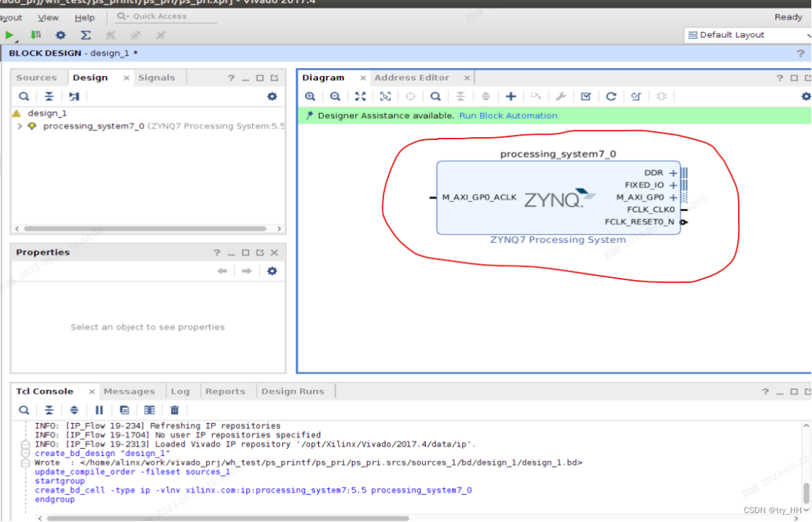Switch to the Signals tab
The width and height of the screenshot is (812, 522).
pyautogui.click(x=156, y=78)
